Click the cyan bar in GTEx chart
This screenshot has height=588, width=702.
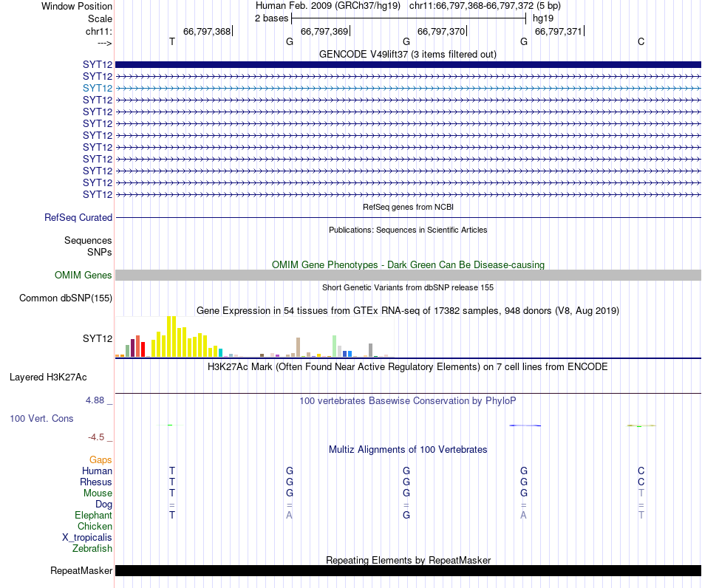pos(220,352)
